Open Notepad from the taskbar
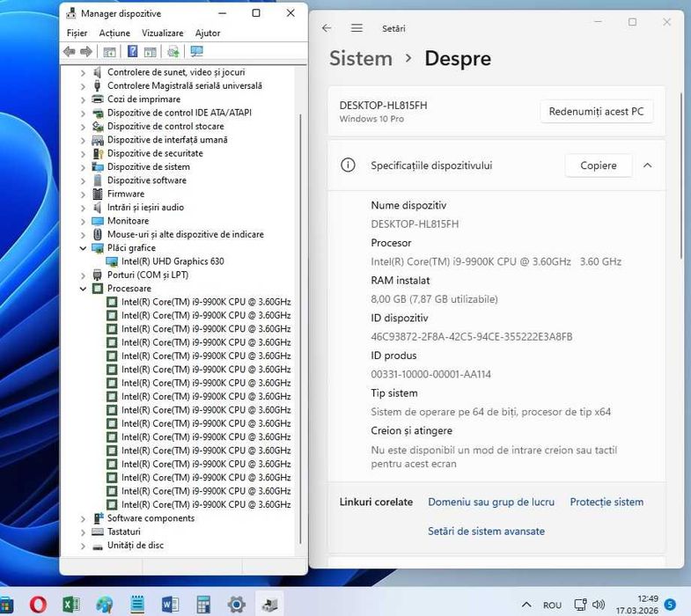Image resolution: width=691 pixels, height=616 pixels. [x=137, y=604]
